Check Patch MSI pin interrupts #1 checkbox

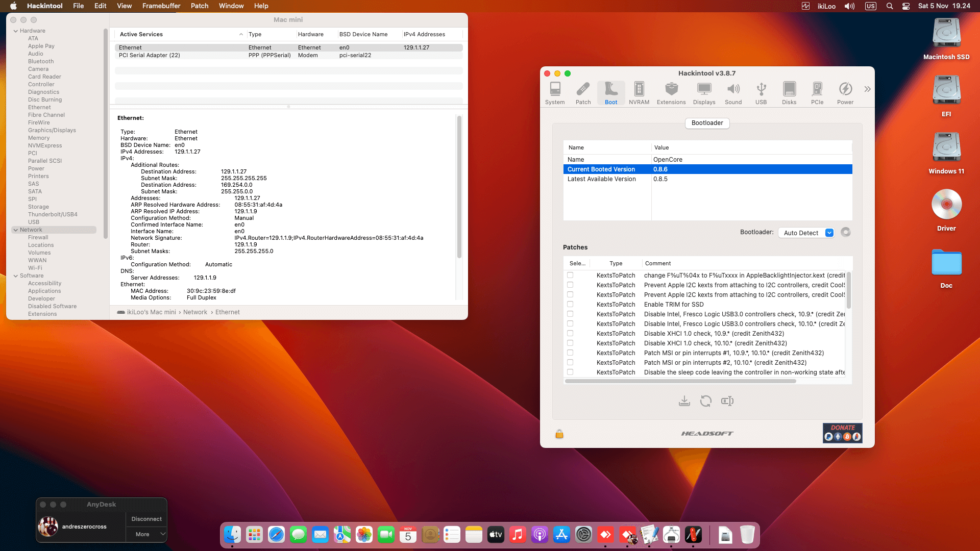570,353
